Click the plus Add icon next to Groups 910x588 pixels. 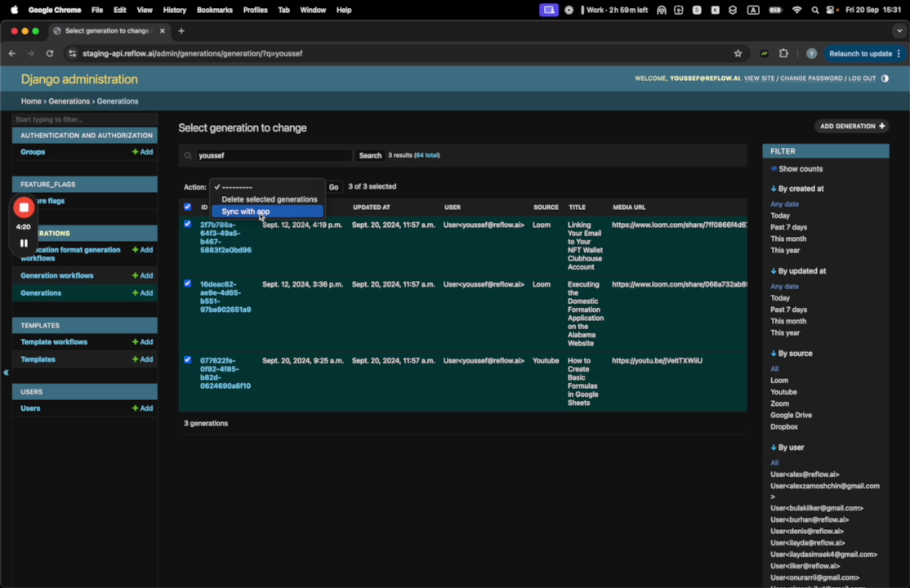click(x=143, y=152)
